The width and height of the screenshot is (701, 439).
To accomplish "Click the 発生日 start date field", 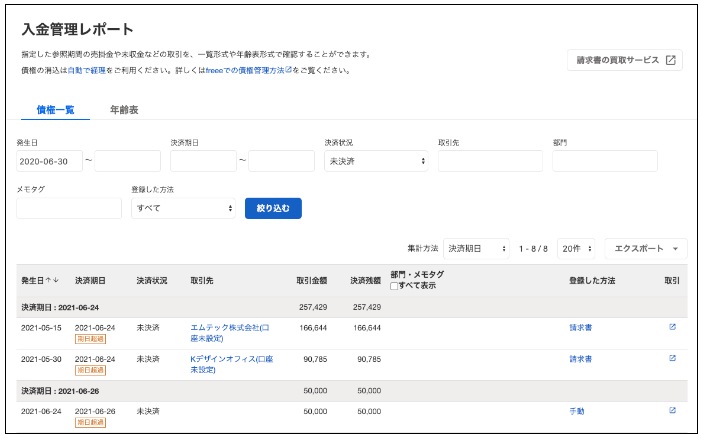I will click(49, 161).
